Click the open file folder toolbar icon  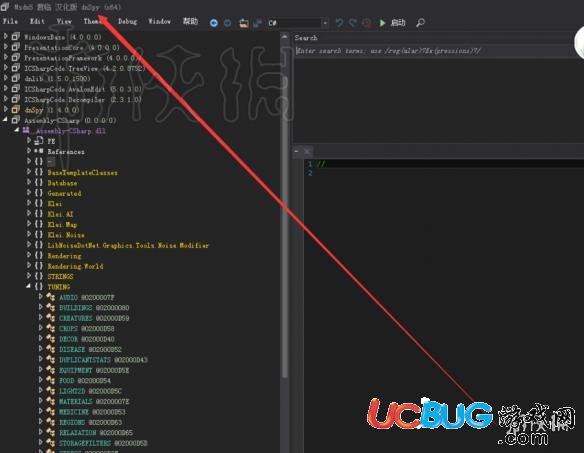pyautogui.click(x=244, y=23)
